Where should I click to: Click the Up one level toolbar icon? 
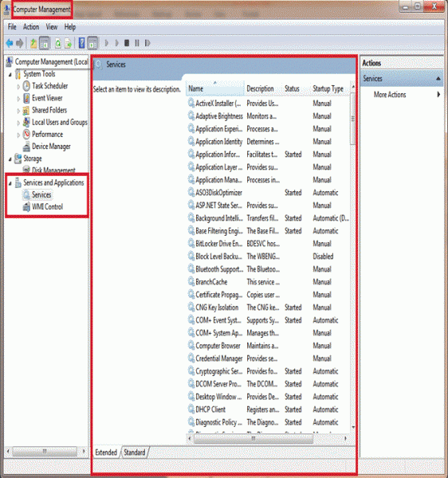33,43
